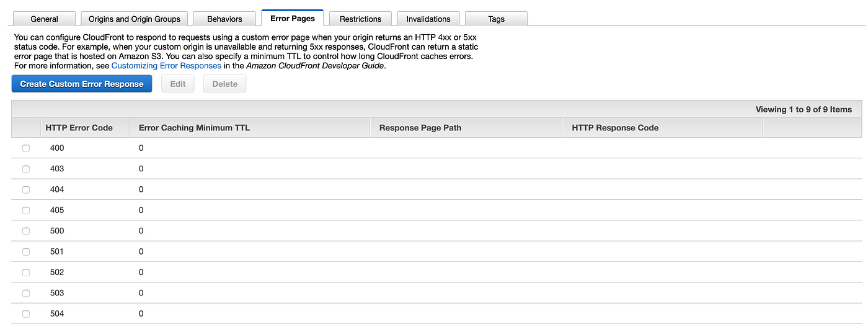The height and width of the screenshot is (334, 868).
Task: Tick the checkbox for error code 502
Action: click(26, 273)
